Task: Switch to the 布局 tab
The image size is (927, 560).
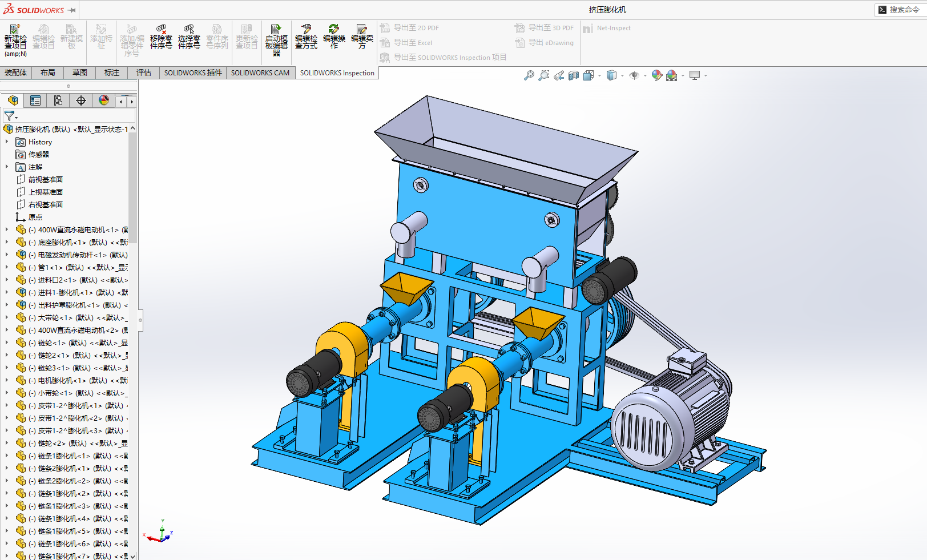Action: click(48, 72)
